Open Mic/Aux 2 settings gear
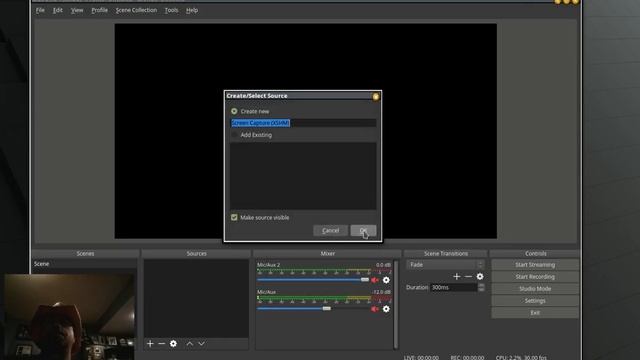This screenshot has height=360, width=640. coord(386,280)
